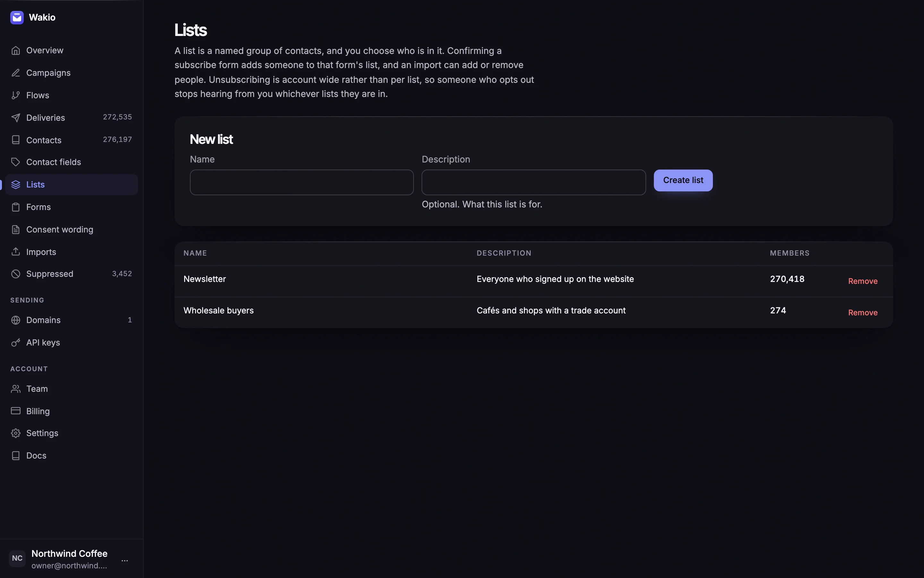This screenshot has width=924, height=578.
Task: Focus the new list Name field
Action: [x=302, y=182]
